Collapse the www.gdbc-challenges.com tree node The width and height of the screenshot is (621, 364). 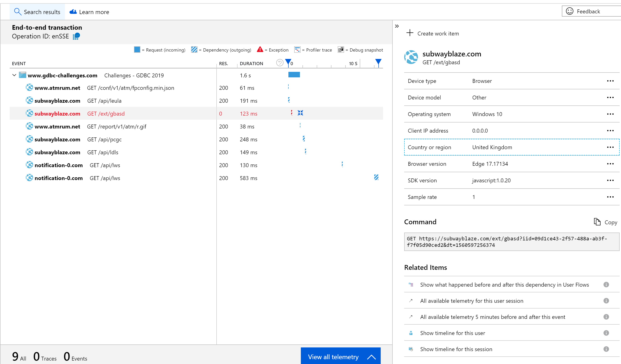(14, 75)
